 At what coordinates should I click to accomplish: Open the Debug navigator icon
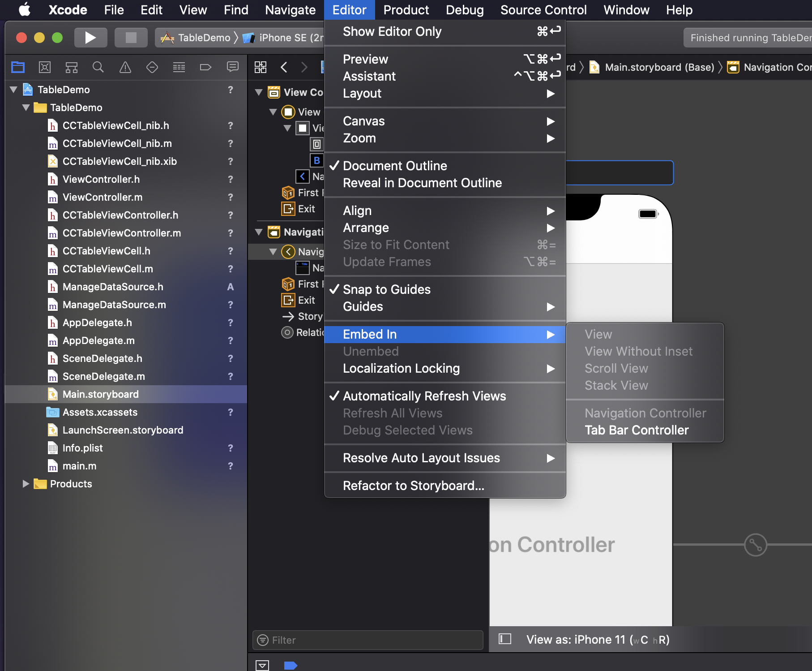(x=179, y=68)
